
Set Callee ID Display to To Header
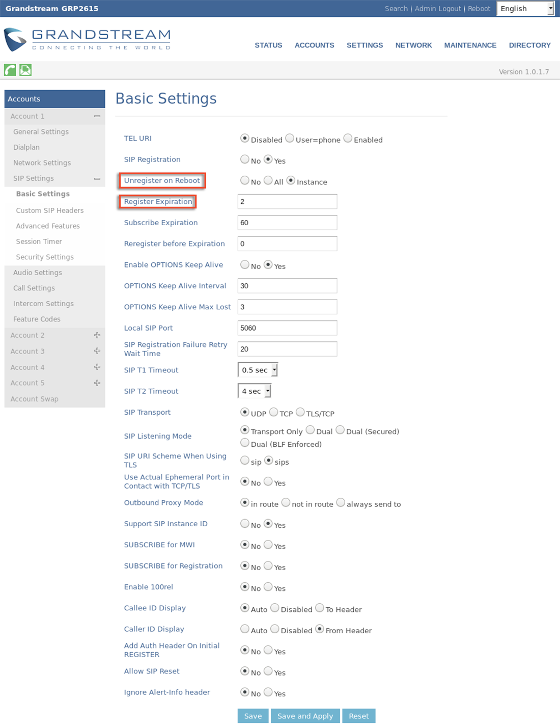320,608
